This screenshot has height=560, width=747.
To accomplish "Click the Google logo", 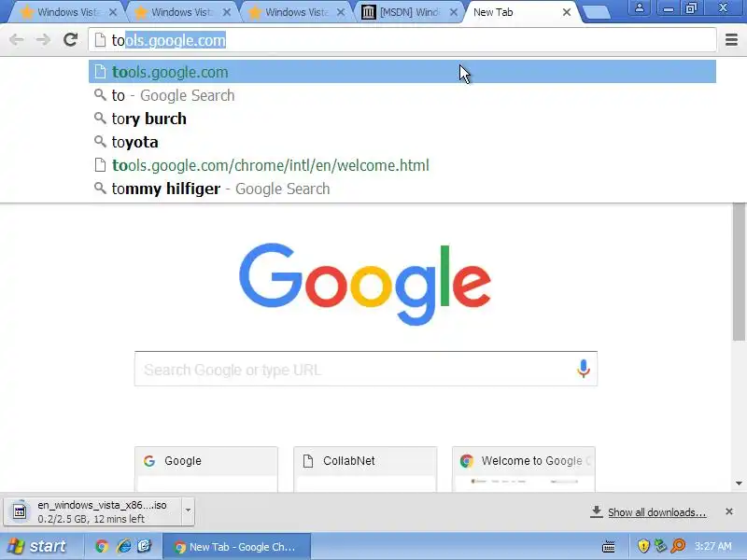I will (365, 284).
